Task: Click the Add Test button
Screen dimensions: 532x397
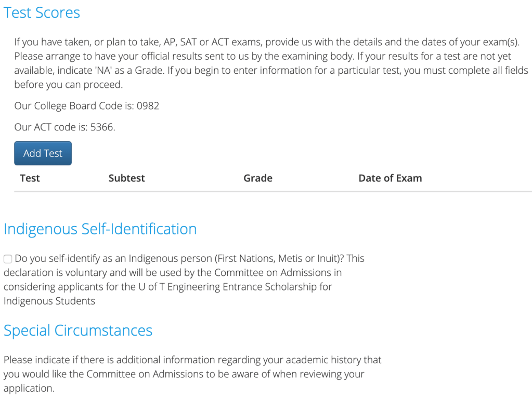Action: click(x=43, y=153)
